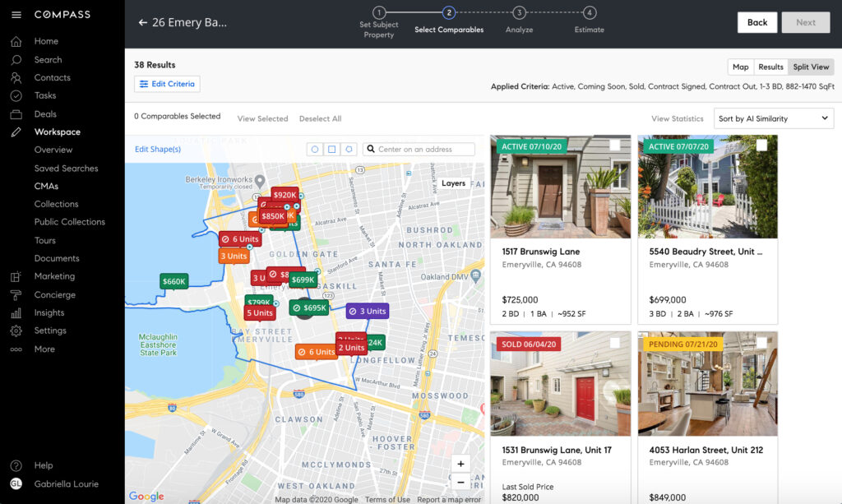Expand the Layers control on the map

coord(454,183)
